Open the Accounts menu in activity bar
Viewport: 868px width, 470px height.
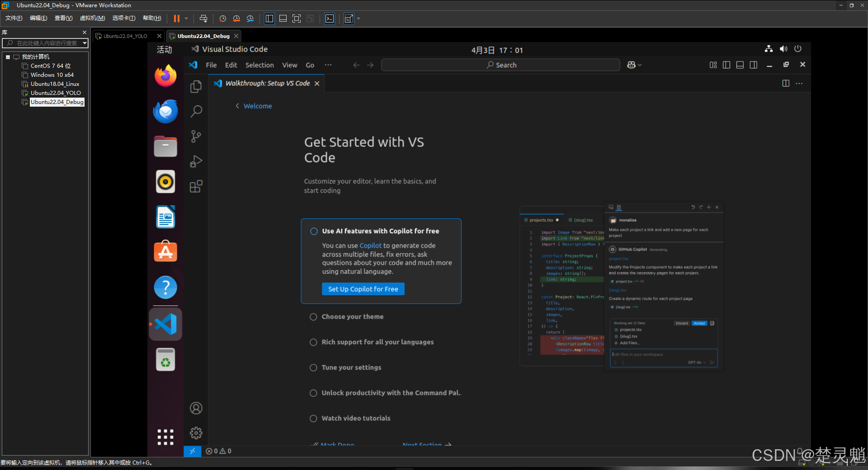(x=196, y=408)
